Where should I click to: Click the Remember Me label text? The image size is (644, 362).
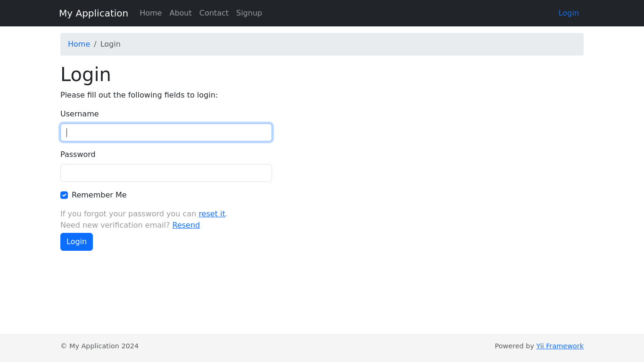99,195
